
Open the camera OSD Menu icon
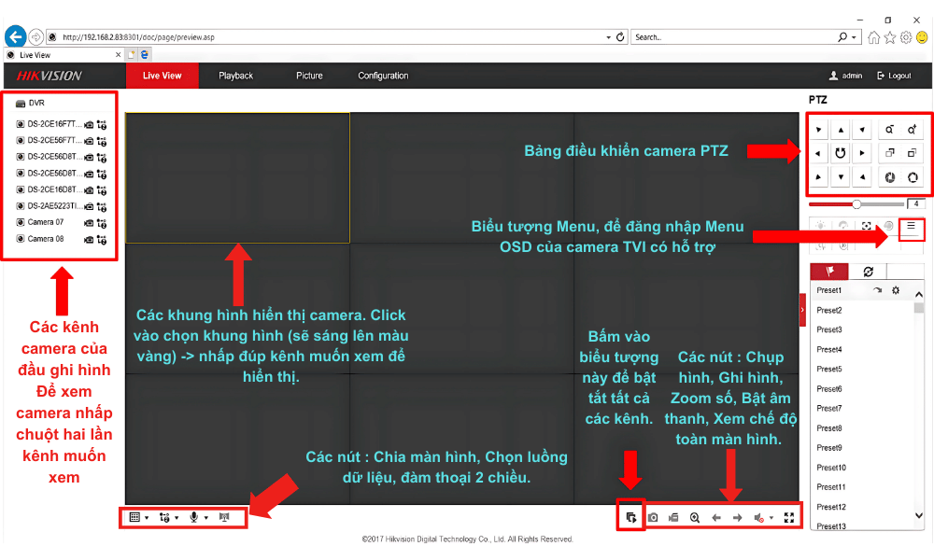[x=911, y=226]
